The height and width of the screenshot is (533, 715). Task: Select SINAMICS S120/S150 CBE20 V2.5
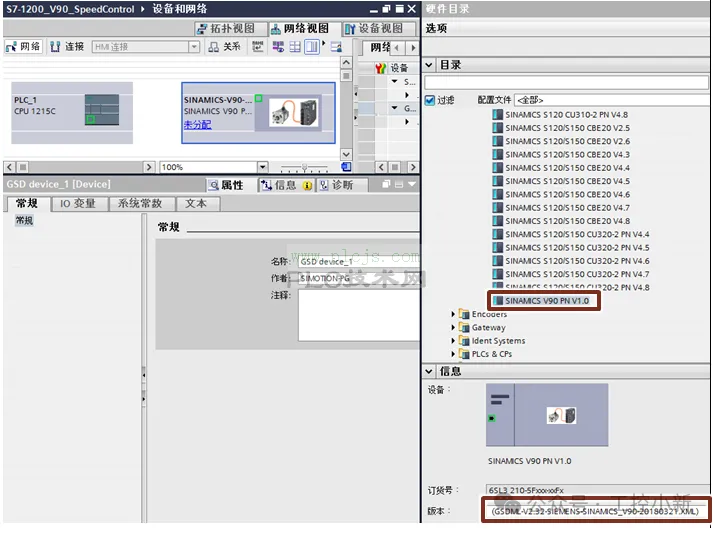(x=561, y=128)
